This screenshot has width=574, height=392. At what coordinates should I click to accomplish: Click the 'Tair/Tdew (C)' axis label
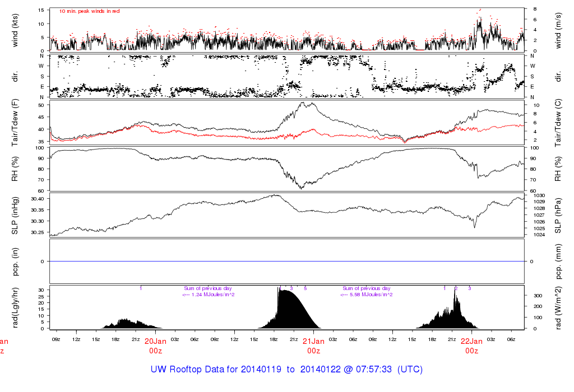558,123
